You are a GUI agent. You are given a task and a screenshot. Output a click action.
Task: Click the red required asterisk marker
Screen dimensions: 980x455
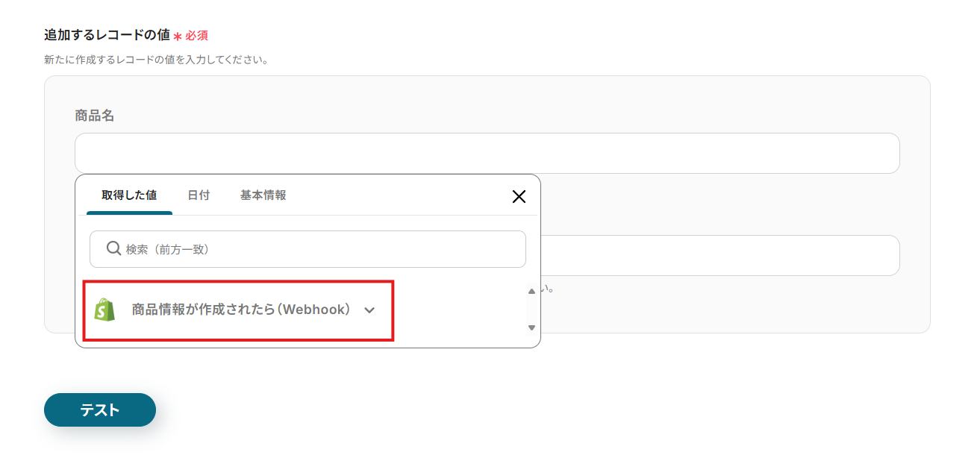coord(178,36)
